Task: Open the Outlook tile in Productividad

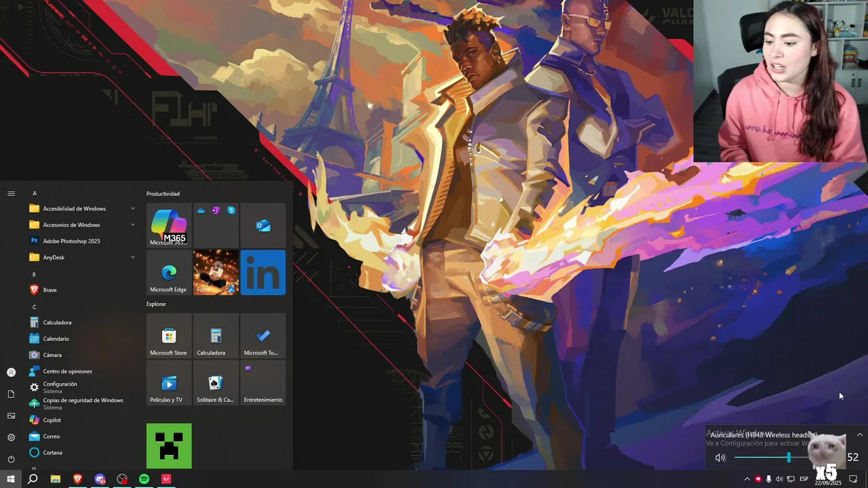Action: [263, 226]
